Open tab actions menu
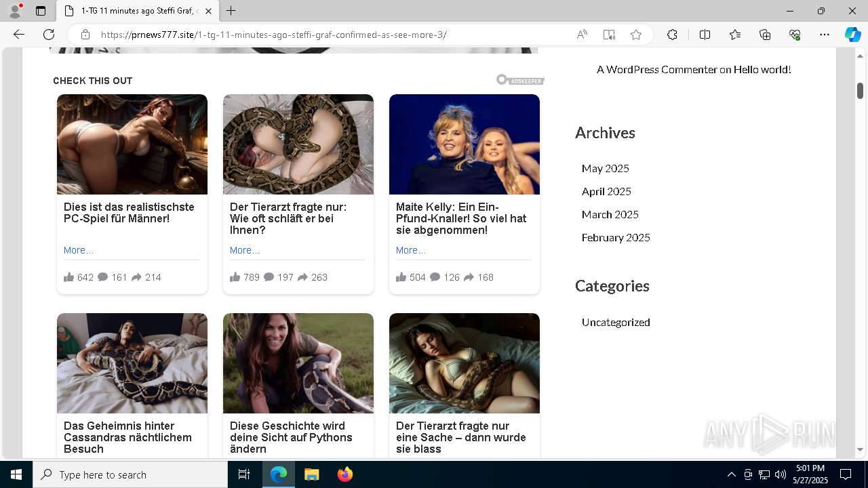This screenshot has width=868, height=488. tap(41, 11)
